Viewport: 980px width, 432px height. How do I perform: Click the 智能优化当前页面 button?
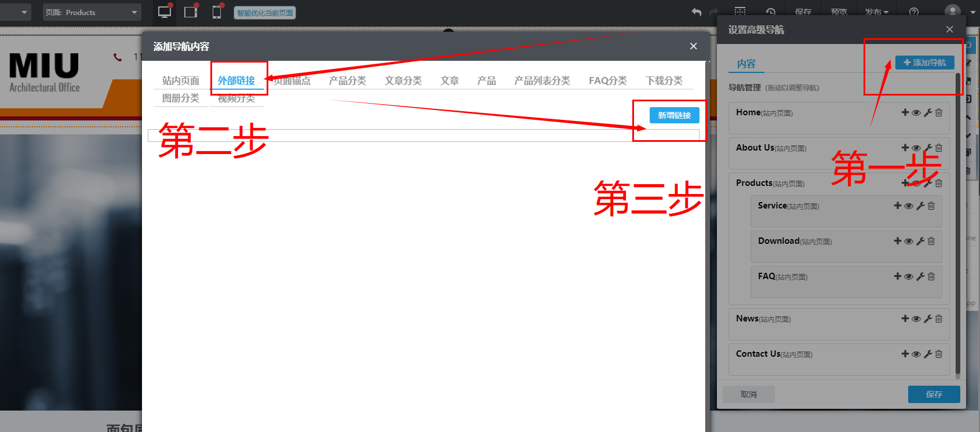point(265,13)
